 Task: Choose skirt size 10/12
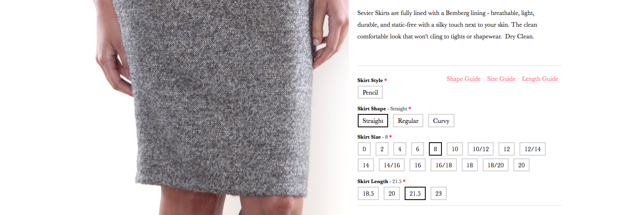tap(481, 149)
